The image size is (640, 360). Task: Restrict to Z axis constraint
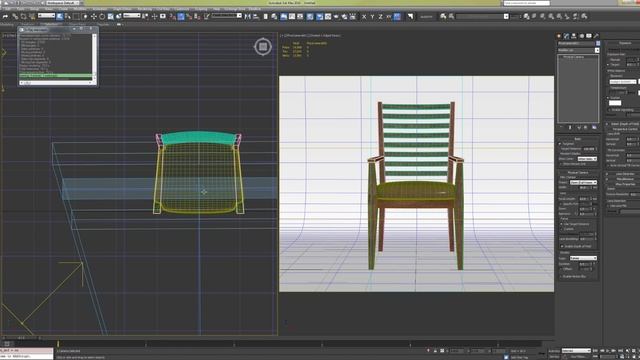click(380, 16)
